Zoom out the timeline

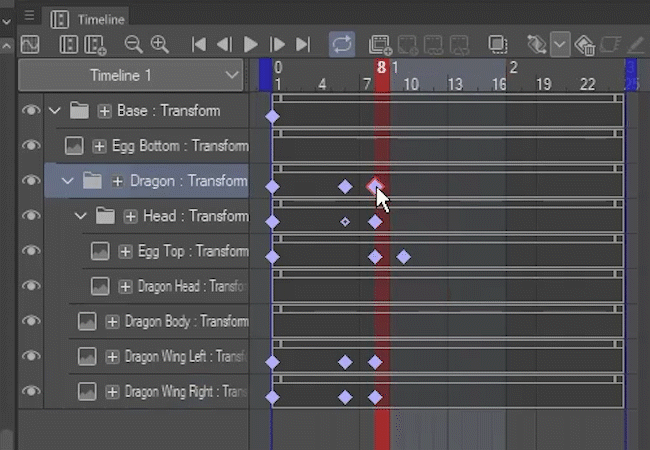(133, 44)
